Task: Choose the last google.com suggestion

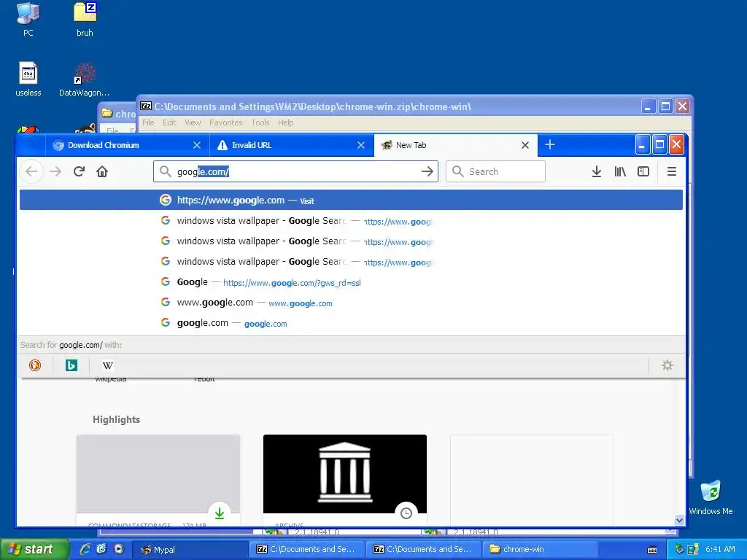Action: click(351, 323)
